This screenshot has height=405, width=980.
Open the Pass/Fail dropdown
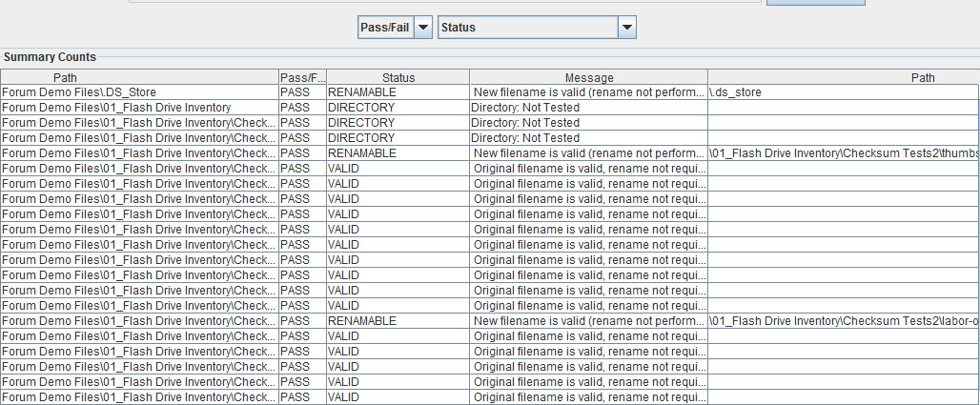[395, 28]
